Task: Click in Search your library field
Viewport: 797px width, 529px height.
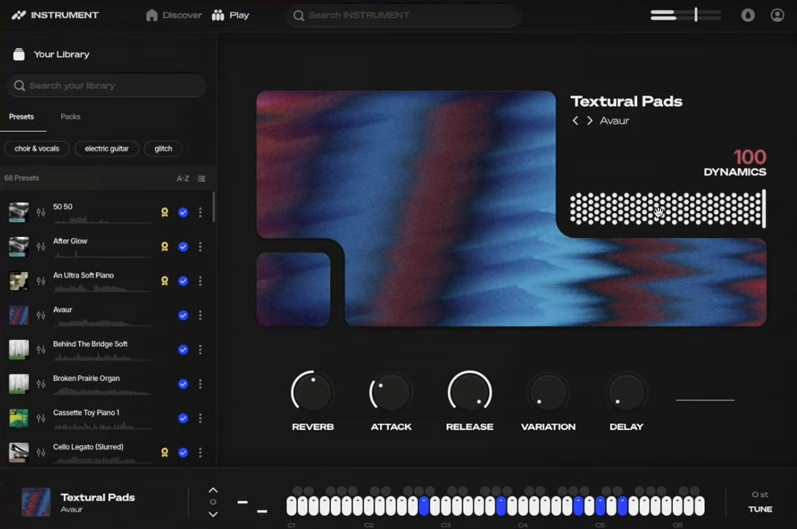Action: tap(107, 85)
